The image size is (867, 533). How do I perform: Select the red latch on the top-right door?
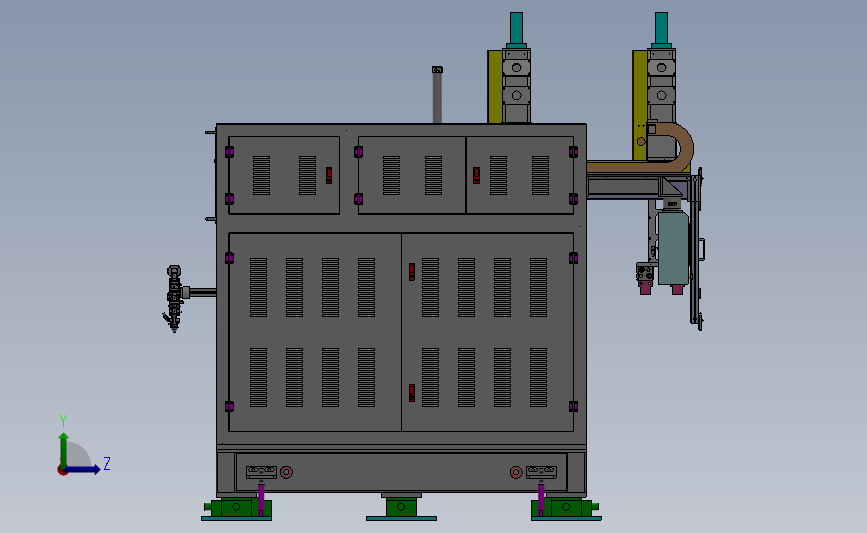pos(476,175)
